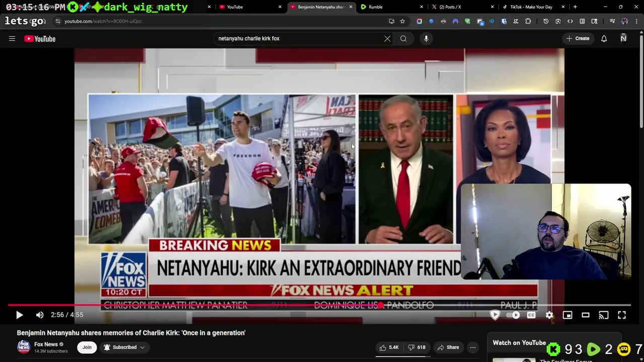The width and height of the screenshot is (644, 362).
Task: Open the reading mode sidebar icon
Action: 582,21
